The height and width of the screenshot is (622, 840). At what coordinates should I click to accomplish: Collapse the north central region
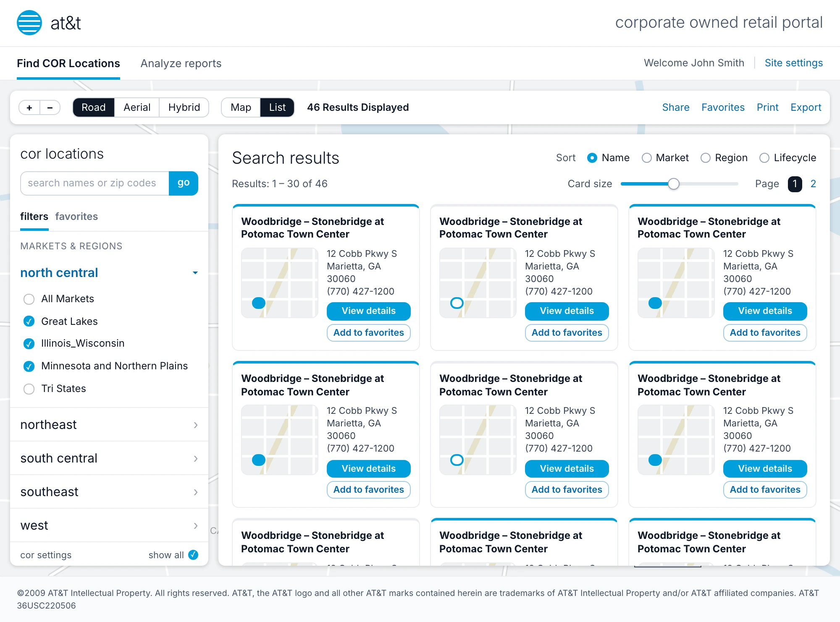[x=109, y=273]
